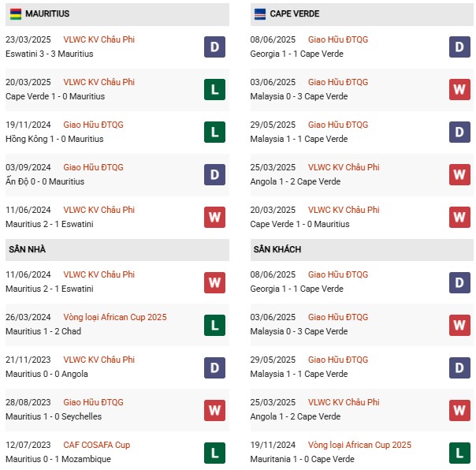Click Giao Hữu ĐTQG link dated 03/09/2024
The image size is (476, 470).
[x=93, y=167]
